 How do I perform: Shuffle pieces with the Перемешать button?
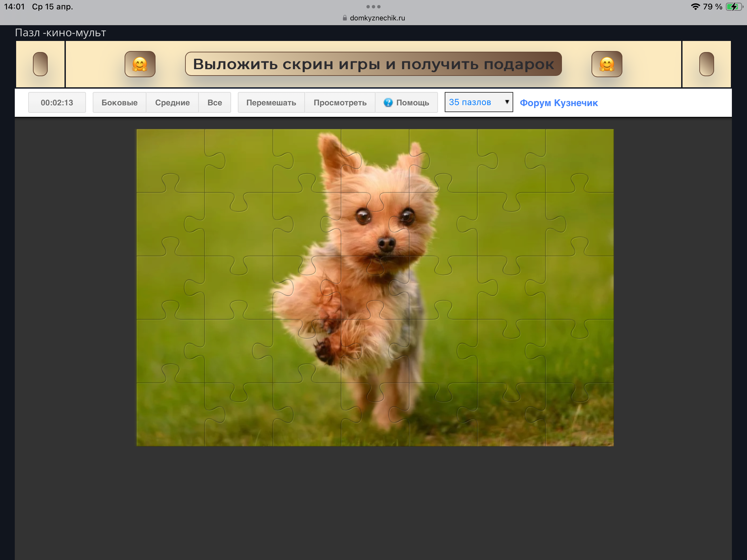pos(271,102)
